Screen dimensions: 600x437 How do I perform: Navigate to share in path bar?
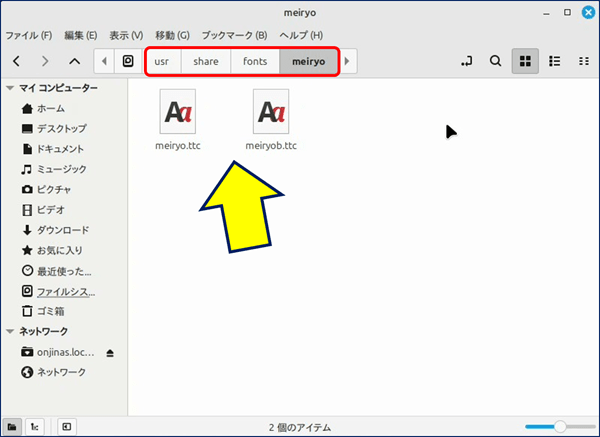206,61
